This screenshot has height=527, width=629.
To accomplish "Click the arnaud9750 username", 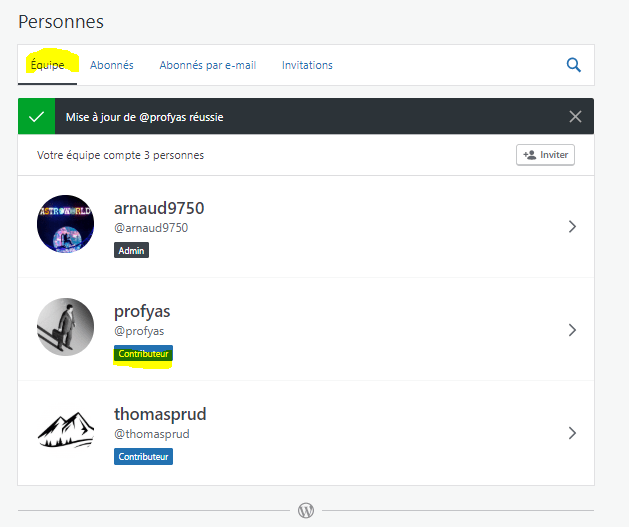I will [159, 208].
